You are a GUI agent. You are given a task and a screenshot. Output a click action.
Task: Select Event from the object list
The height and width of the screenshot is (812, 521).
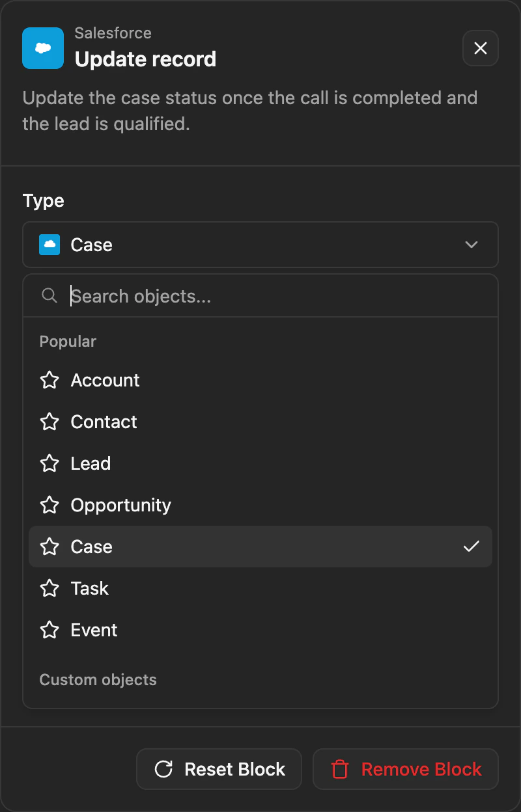(260, 630)
